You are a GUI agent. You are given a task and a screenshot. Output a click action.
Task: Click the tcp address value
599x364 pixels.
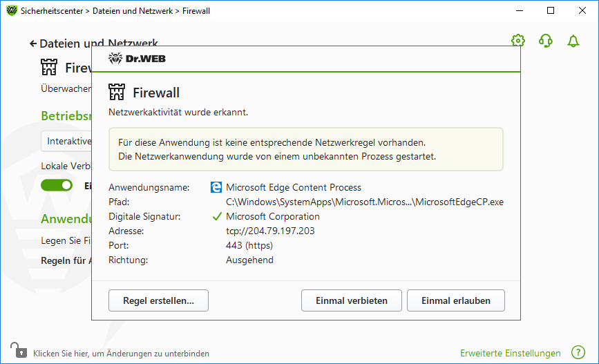coord(270,231)
